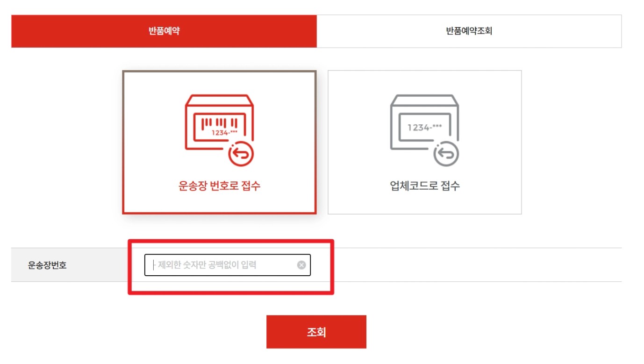Image resolution: width=644 pixels, height=364 pixels.
Task: Click the gray circular return-arrow icon
Action: 446,154
